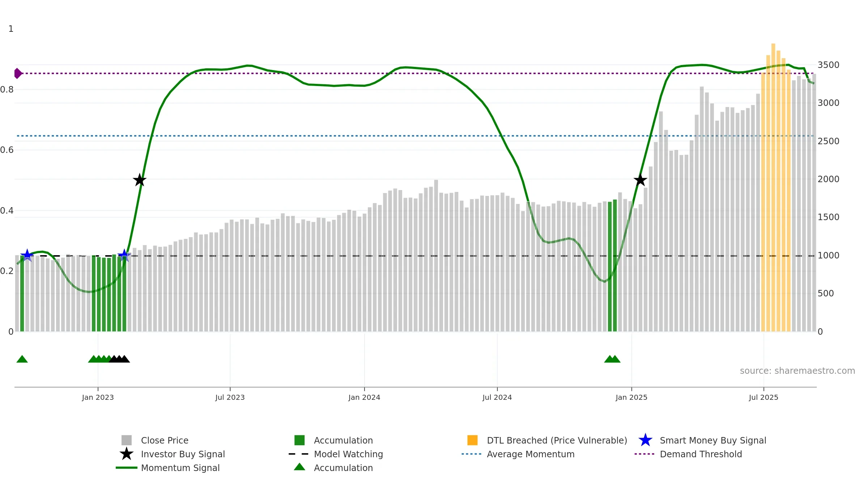The image size is (868, 488).
Task: Click the black triangles below Jan 2023
Action: pyautogui.click(x=119, y=359)
